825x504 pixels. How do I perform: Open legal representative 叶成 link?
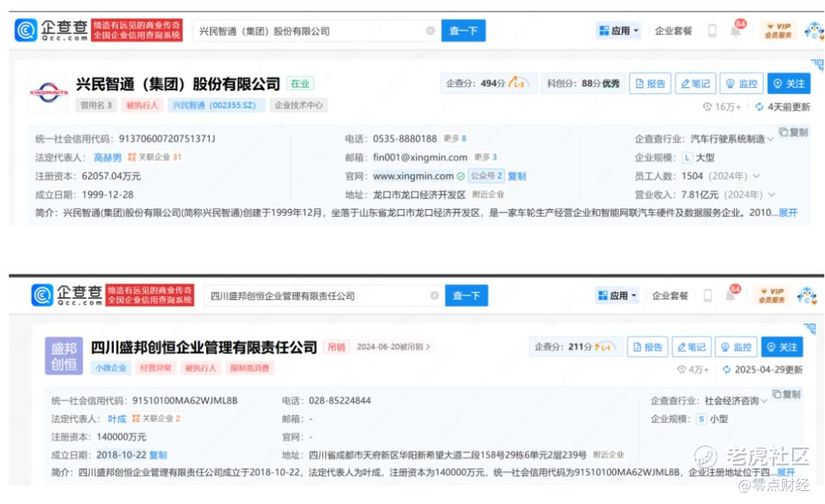coord(117,418)
